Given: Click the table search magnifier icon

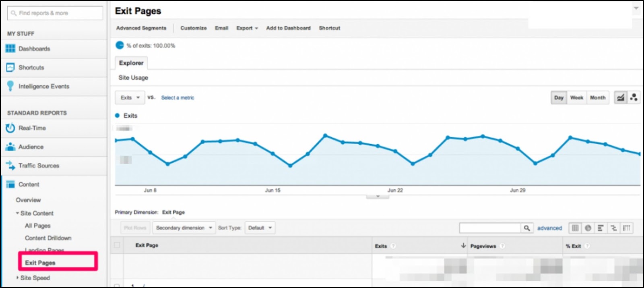Looking at the screenshot, I should pos(527,228).
